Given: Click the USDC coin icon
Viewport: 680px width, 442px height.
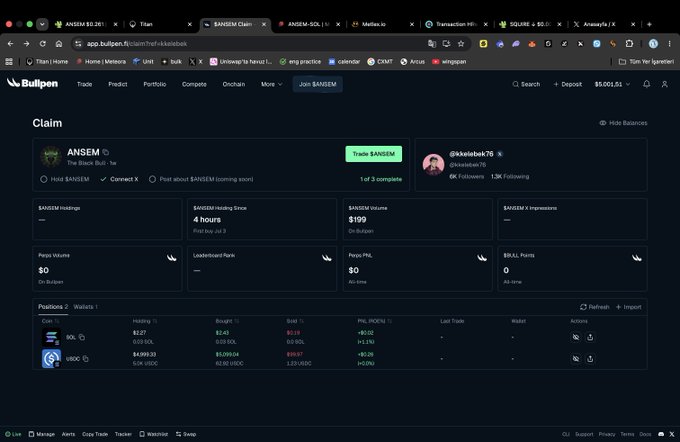Looking at the screenshot, I should coord(51,359).
